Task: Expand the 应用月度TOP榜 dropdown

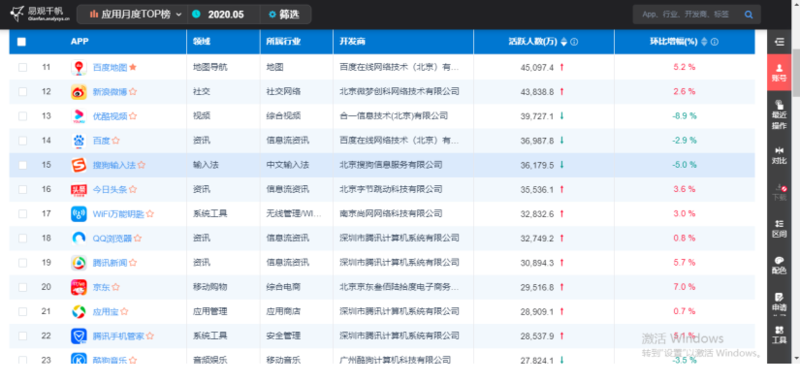Action: pyautogui.click(x=135, y=14)
